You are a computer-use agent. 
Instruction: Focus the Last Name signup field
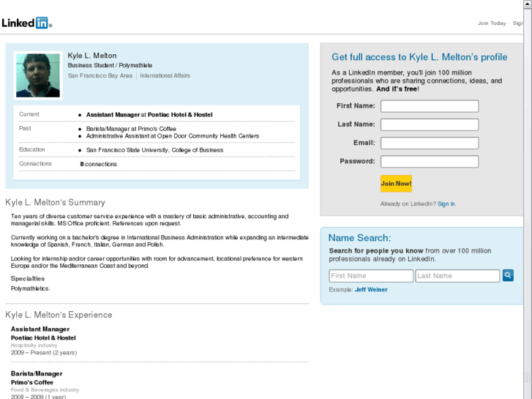tap(430, 124)
